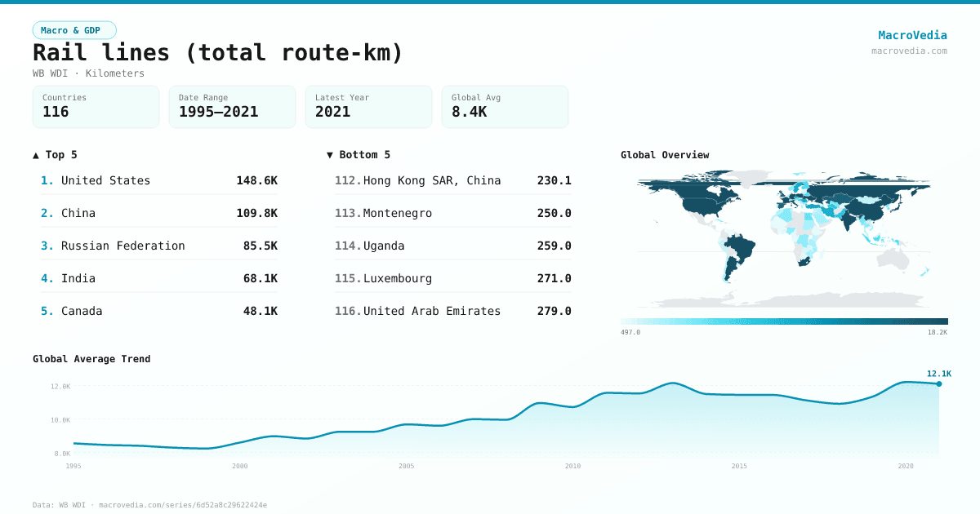This screenshot has width=980, height=514.
Task: Select Hong Kong SAR, China row
Action: (x=453, y=180)
